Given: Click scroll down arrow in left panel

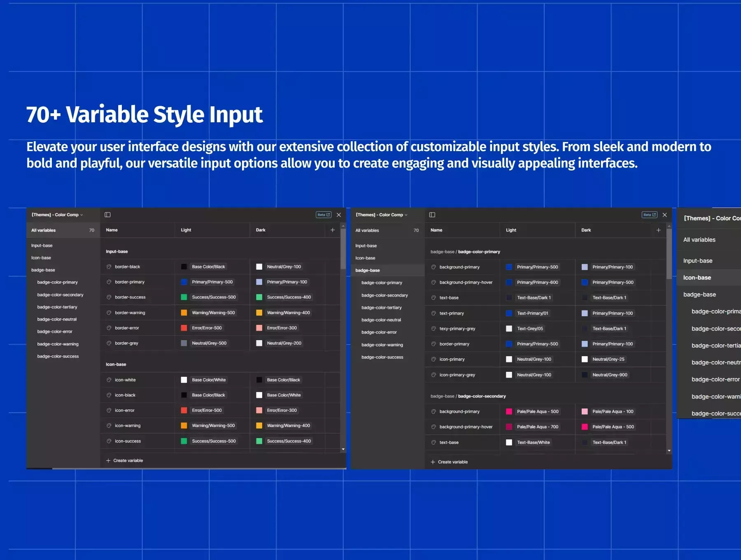Looking at the screenshot, I should click(343, 450).
